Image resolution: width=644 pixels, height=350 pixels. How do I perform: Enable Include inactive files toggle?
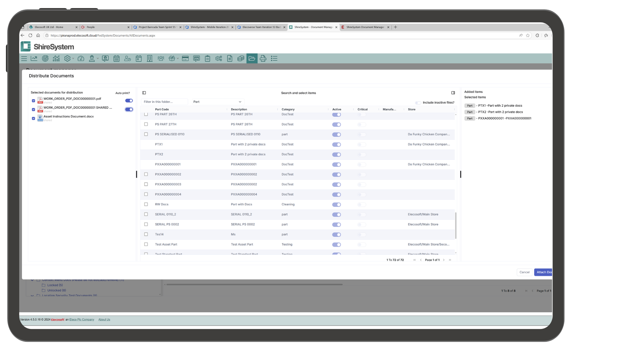418,103
